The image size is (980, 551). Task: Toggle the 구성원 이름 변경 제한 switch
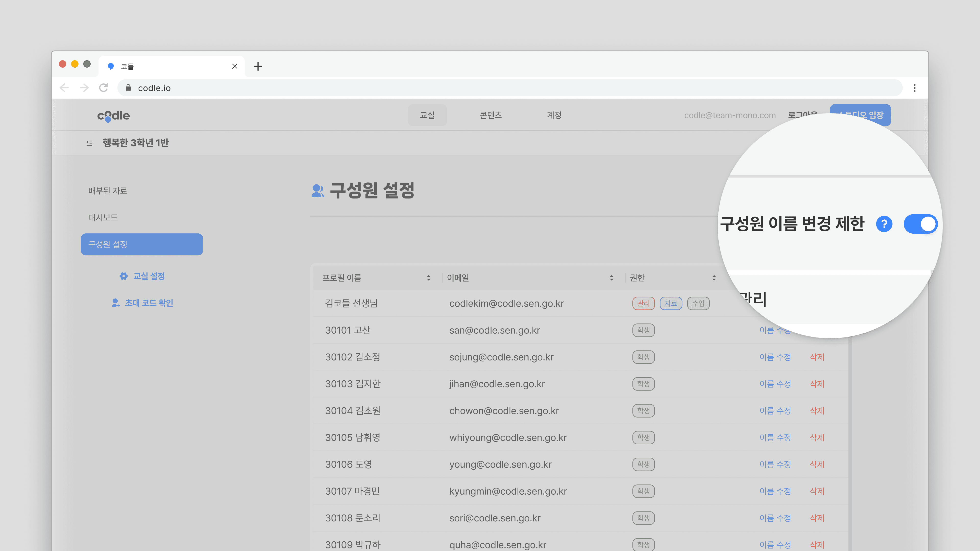(x=920, y=224)
